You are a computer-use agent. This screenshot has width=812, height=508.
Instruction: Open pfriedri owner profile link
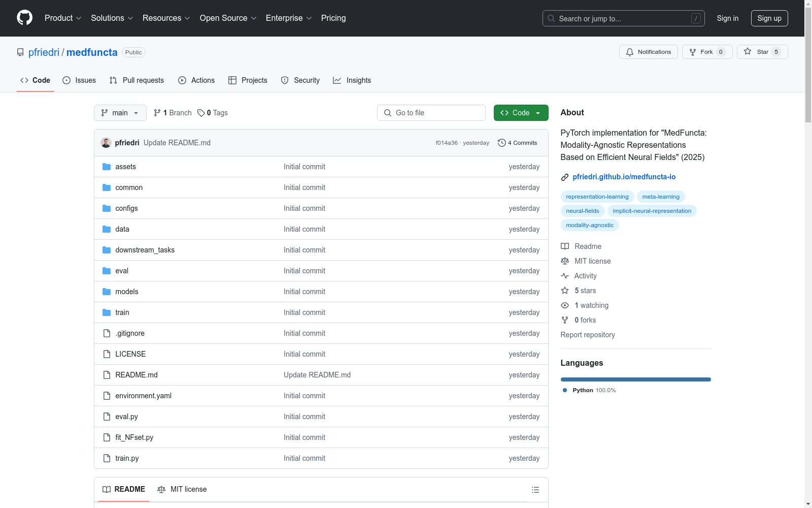coord(44,52)
